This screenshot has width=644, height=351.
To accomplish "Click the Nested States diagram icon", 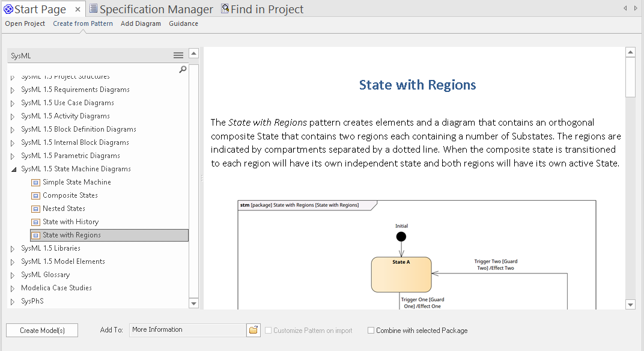I will [x=35, y=209].
